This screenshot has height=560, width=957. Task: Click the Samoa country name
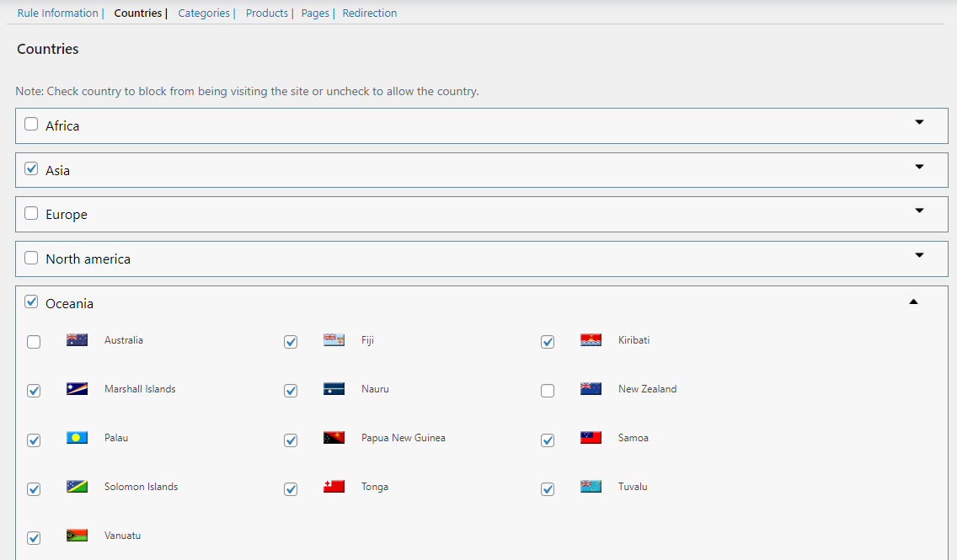tap(633, 437)
